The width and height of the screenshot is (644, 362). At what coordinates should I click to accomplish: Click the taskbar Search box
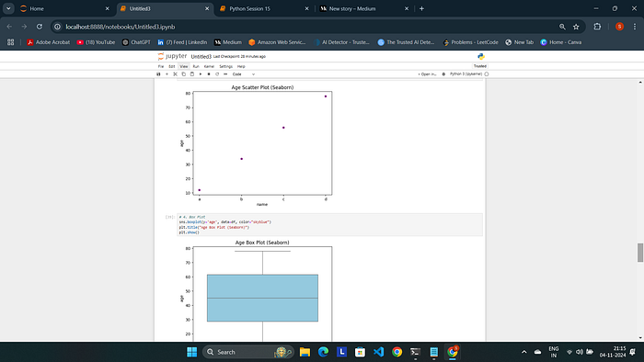[248, 352]
